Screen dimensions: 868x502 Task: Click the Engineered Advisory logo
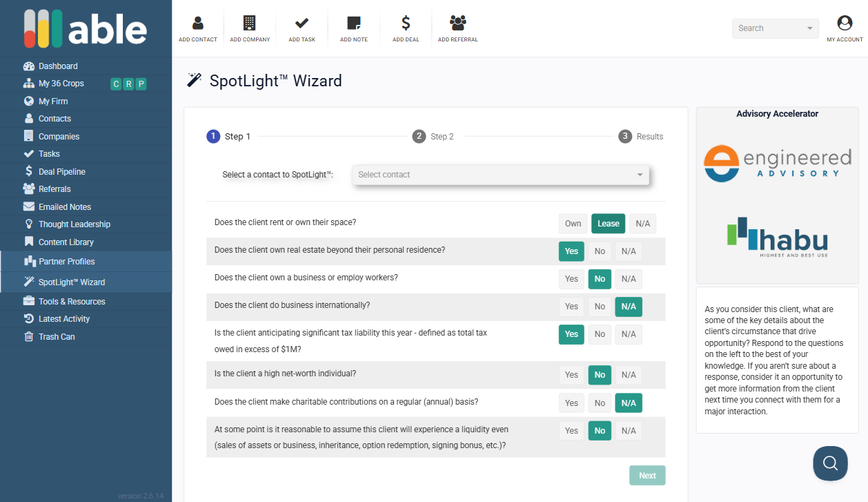pos(777,163)
